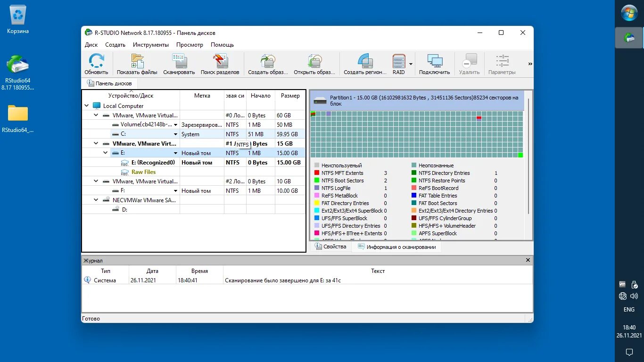
Task: Click the red NTFS MFT Extents swatch
Action: coord(317,173)
